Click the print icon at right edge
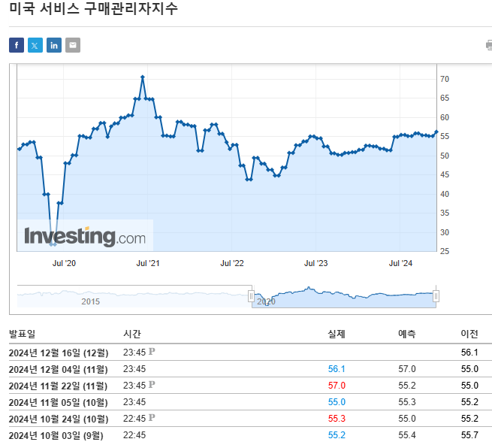This screenshot has width=492, height=448. (x=488, y=45)
